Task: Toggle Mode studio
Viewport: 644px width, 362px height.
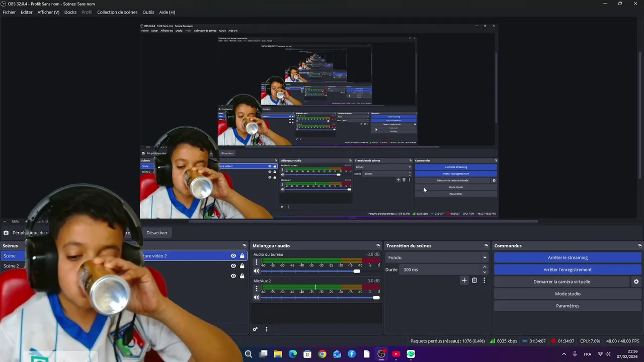Action: [x=568, y=294]
